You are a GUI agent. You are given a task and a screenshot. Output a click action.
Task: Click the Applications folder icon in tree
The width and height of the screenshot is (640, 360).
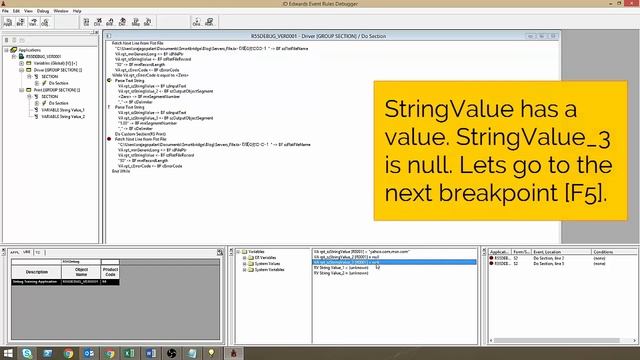(x=13, y=50)
